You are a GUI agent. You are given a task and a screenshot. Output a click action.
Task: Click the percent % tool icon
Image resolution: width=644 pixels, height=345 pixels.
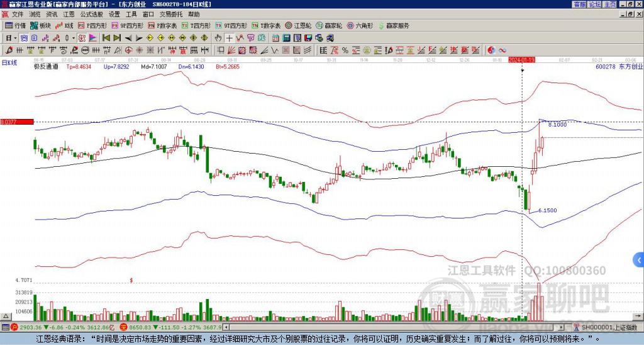[345, 50]
